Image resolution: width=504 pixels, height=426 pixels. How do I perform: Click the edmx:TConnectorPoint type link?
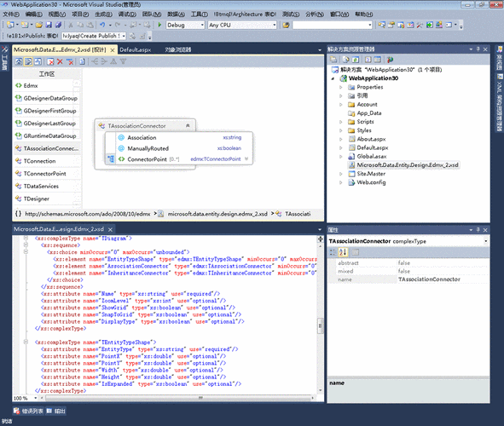point(216,159)
